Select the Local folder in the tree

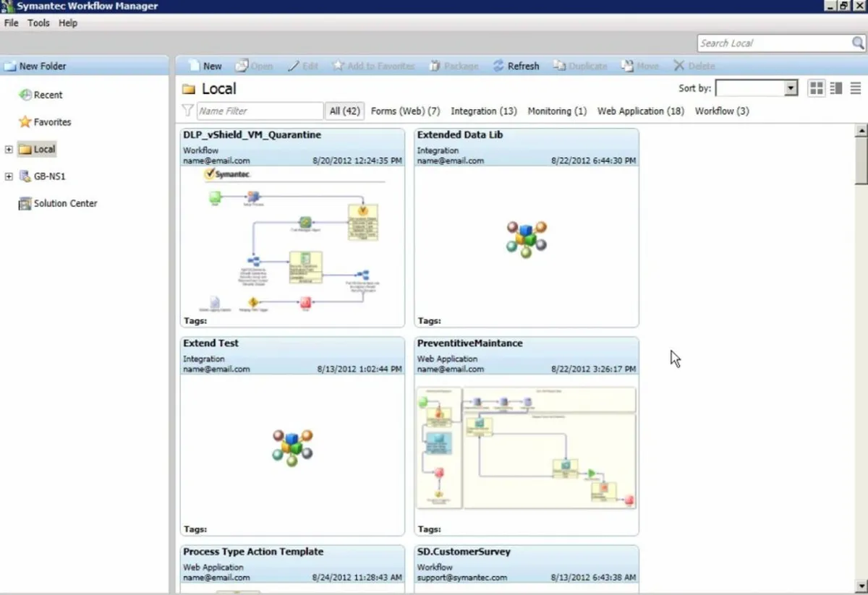tap(37, 150)
